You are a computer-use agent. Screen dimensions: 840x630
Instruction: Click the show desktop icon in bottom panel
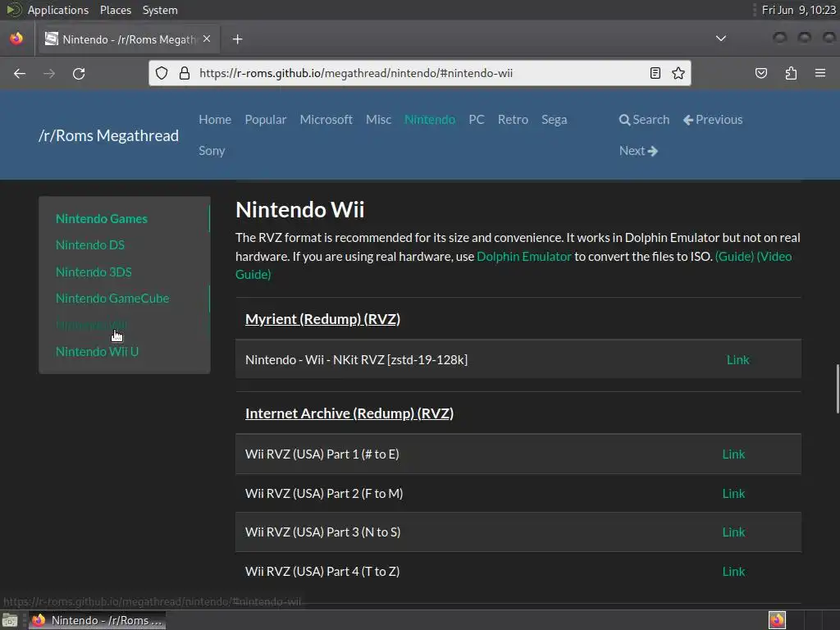(10, 620)
